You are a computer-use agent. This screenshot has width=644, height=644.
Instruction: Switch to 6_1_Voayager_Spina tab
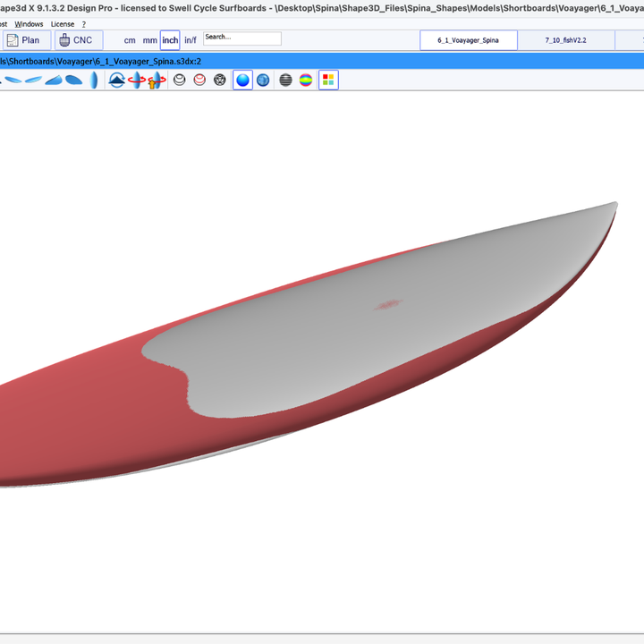click(x=468, y=40)
